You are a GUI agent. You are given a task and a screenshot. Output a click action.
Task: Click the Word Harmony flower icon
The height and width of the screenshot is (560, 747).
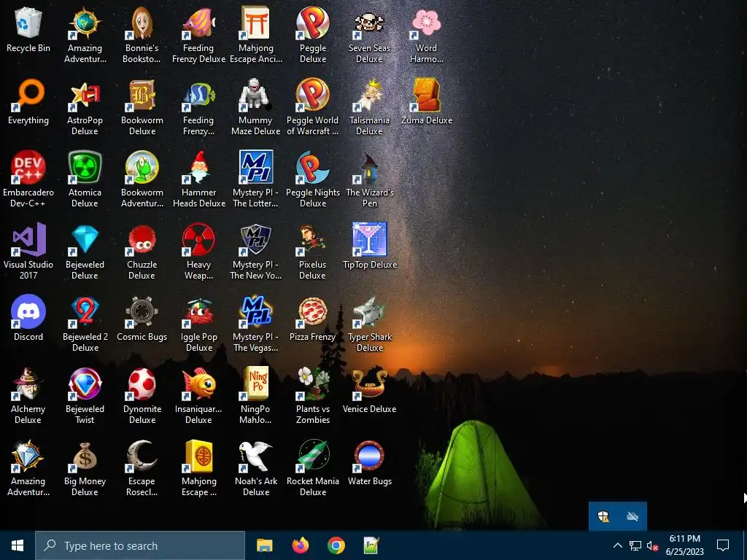[426, 23]
